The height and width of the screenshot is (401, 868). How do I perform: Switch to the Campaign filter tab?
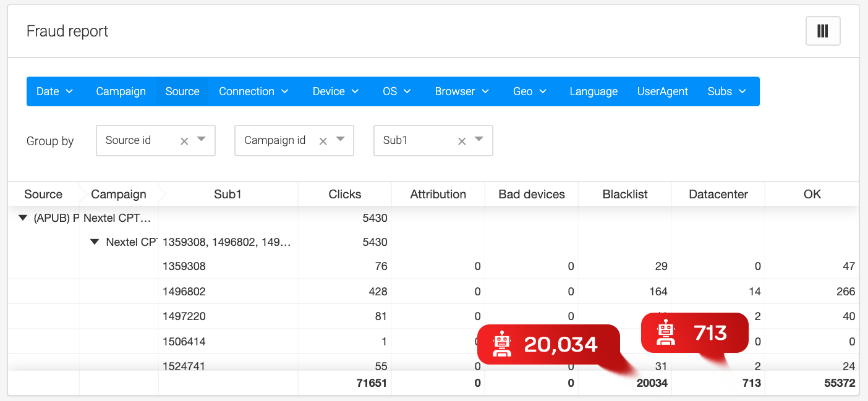(x=121, y=91)
